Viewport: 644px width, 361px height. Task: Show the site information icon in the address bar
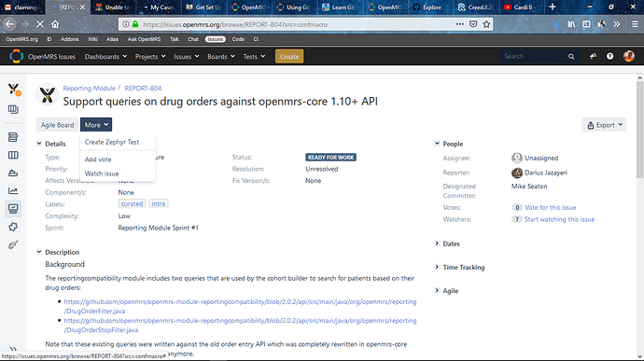coord(126,24)
